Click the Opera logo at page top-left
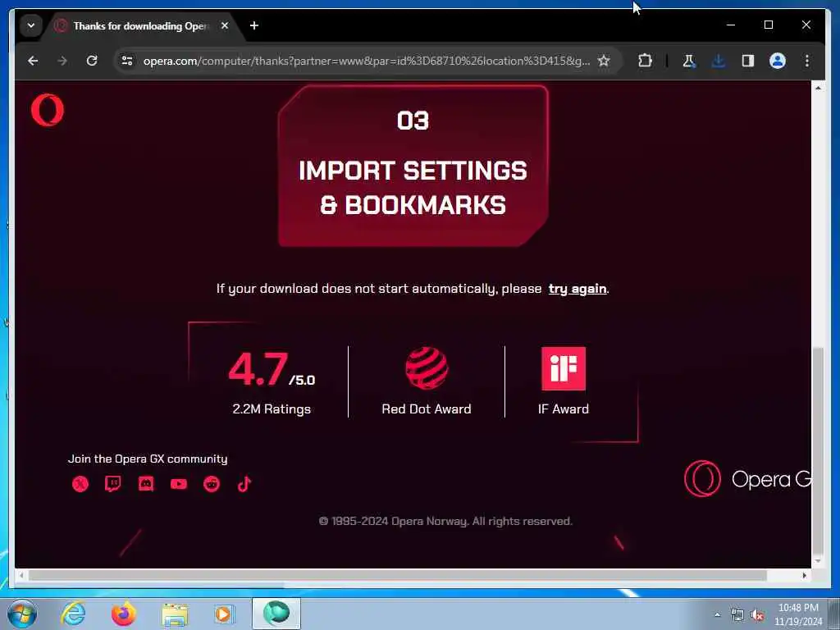Image resolution: width=840 pixels, height=630 pixels. point(47,110)
